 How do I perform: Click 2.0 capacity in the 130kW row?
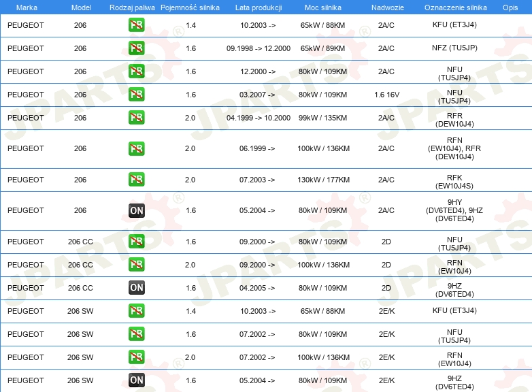click(x=190, y=180)
